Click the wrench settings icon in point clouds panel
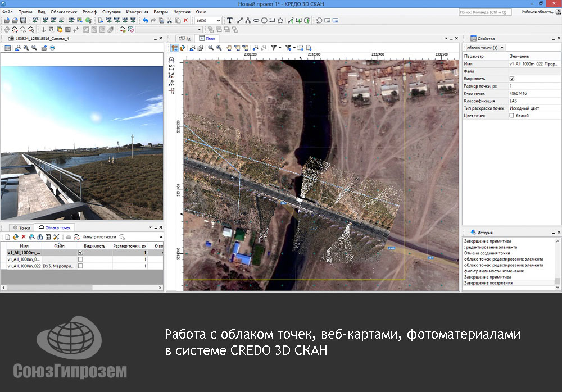 (56, 237)
